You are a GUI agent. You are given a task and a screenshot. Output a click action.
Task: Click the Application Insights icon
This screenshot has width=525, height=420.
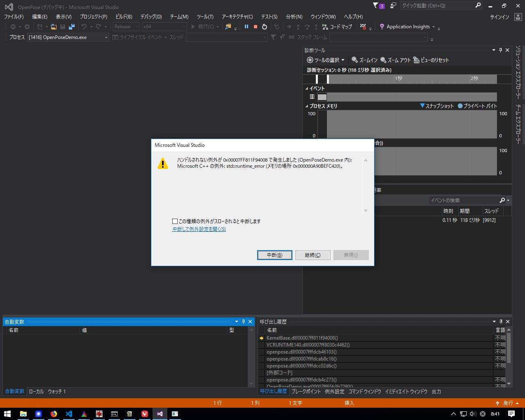tap(382, 27)
